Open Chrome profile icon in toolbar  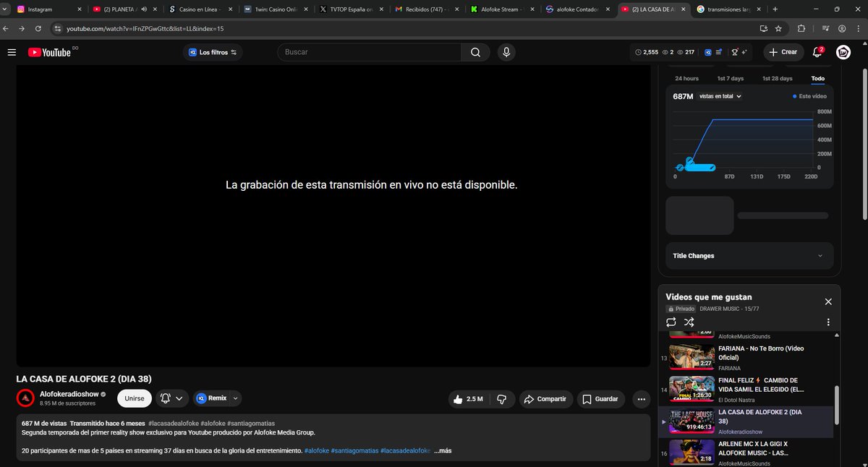click(842, 28)
